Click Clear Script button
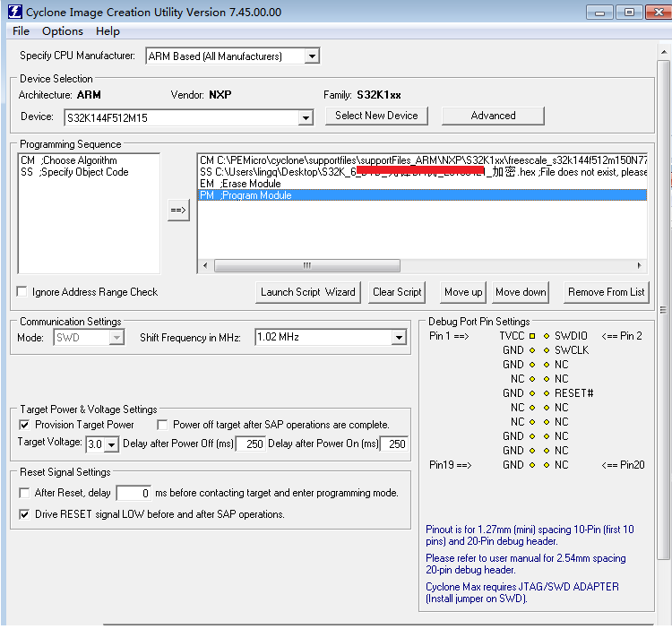Image resolution: width=672 pixels, height=629 pixels. (x=397, y=292)
